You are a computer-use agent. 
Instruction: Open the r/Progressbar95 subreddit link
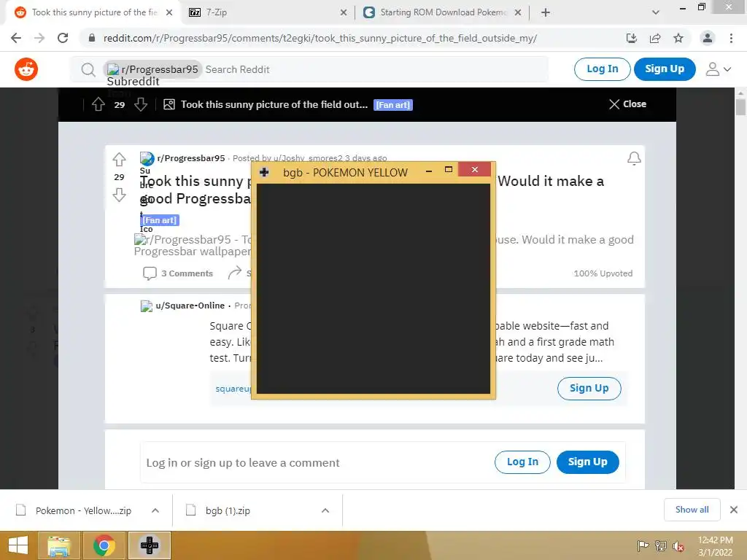[x=191, y=158]
